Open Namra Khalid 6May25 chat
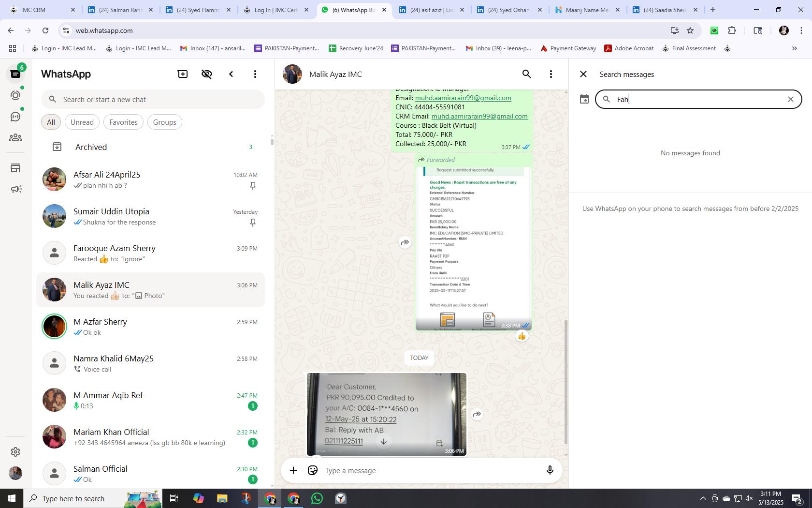The height and width of the screenshot is (508, 812). click(x=151, y=363)
